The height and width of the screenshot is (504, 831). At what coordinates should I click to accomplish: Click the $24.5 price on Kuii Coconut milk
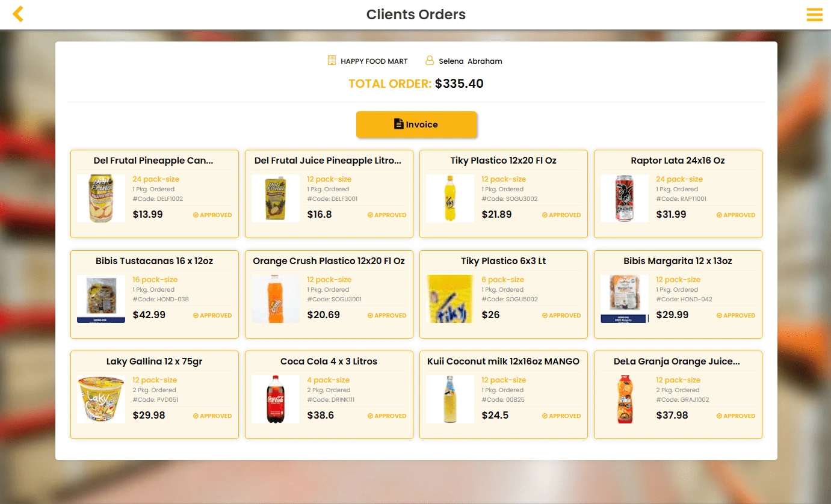495,415
